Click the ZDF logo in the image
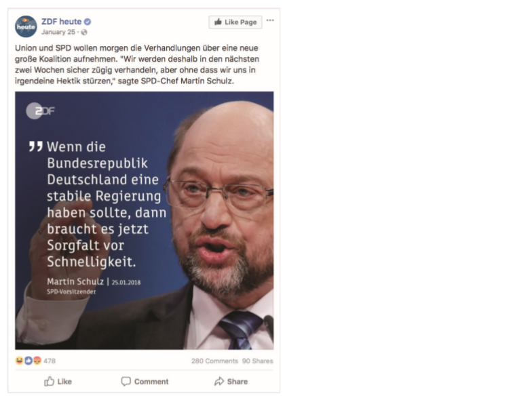 [41, 111]
